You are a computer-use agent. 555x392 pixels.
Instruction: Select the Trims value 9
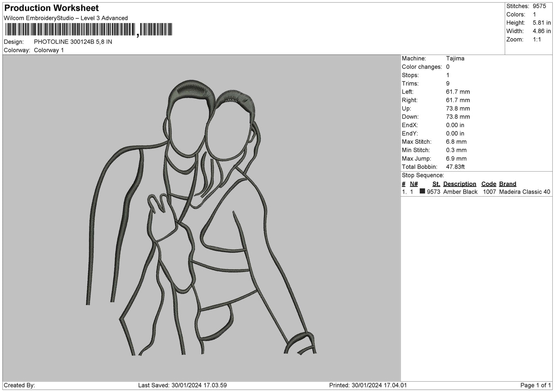point(448,84)
